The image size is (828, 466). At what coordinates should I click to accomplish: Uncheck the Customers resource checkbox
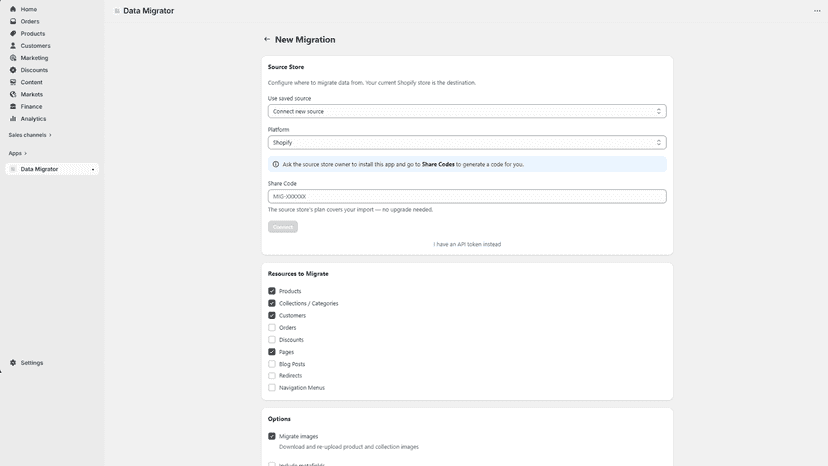coord(272,315)
